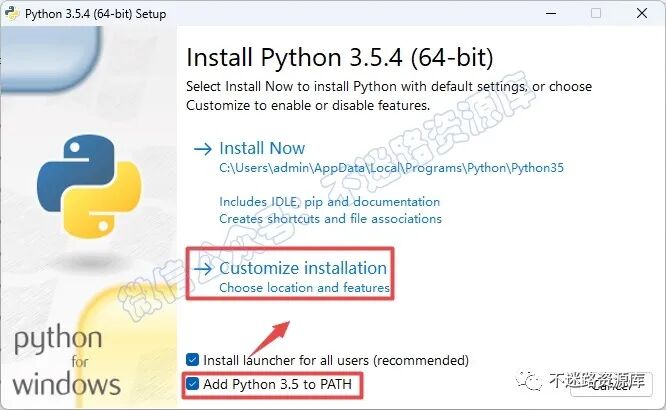The height and width of the screenshot is (410, 666).
Task: Click the large Python snake logo
Action: (x=89, y=186)
